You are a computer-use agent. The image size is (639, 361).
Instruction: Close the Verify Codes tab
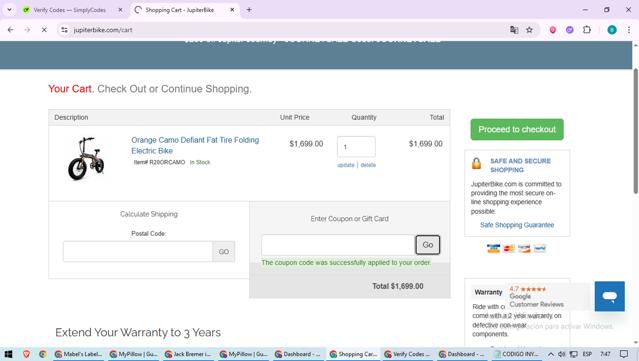(x=120, y=10)
